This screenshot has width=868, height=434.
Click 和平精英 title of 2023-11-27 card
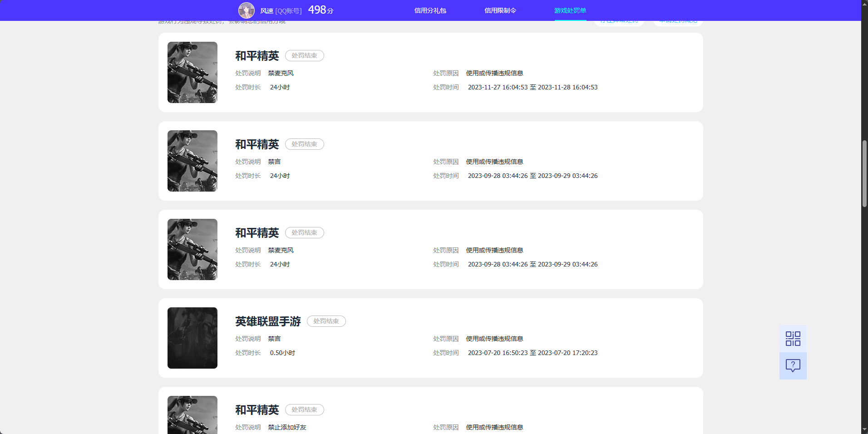(257, 56)
